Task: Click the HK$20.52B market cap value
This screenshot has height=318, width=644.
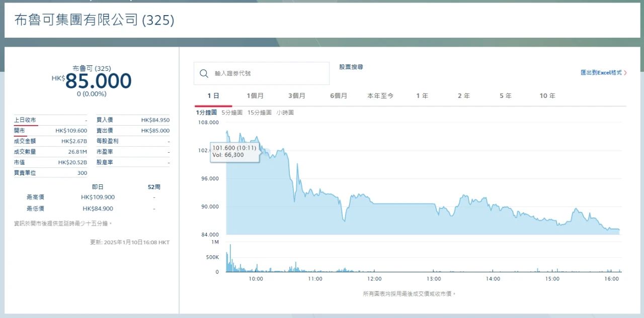Action: [x=72, y=162]
